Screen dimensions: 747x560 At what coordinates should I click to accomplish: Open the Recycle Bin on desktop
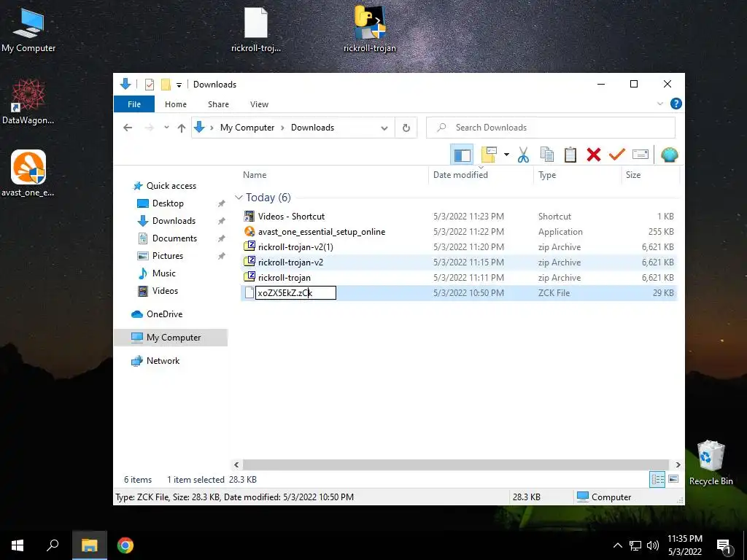[x=711, y=463]
